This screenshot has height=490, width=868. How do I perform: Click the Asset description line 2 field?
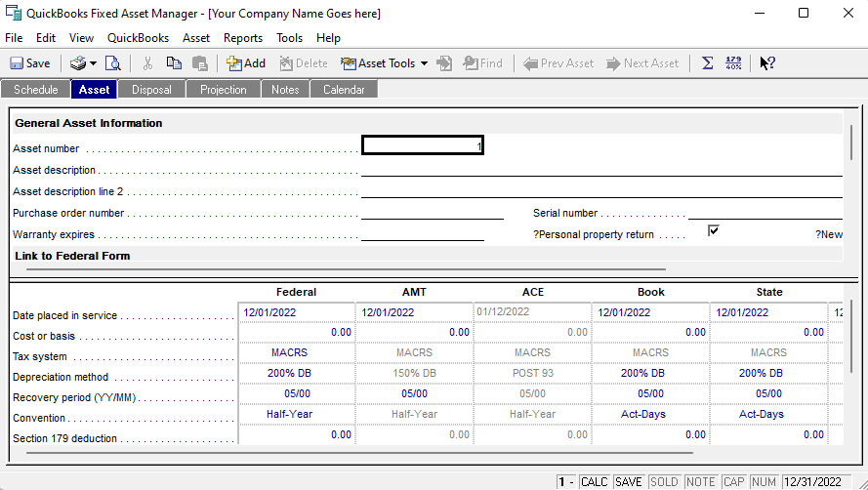(601, 190)
